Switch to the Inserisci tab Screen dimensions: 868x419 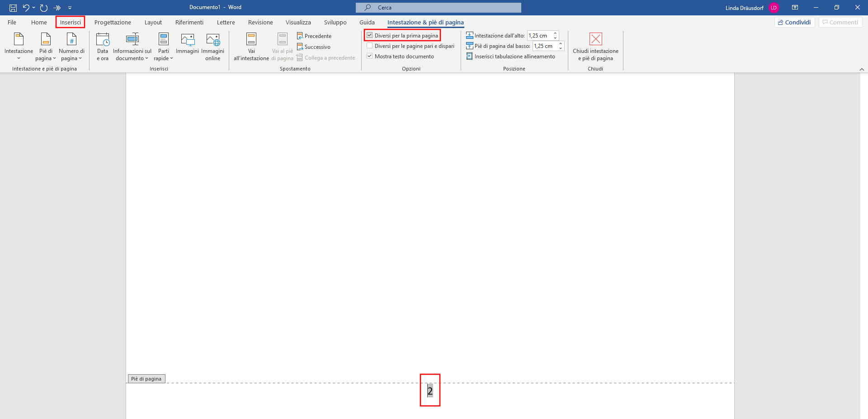(71, 22)
